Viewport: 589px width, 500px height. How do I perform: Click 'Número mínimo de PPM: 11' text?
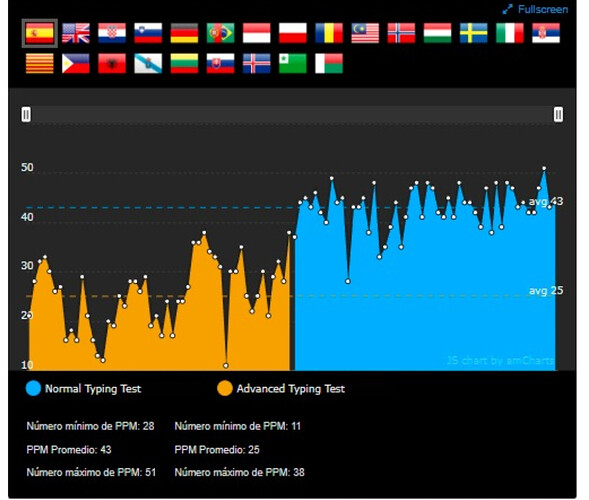(237, 426)
